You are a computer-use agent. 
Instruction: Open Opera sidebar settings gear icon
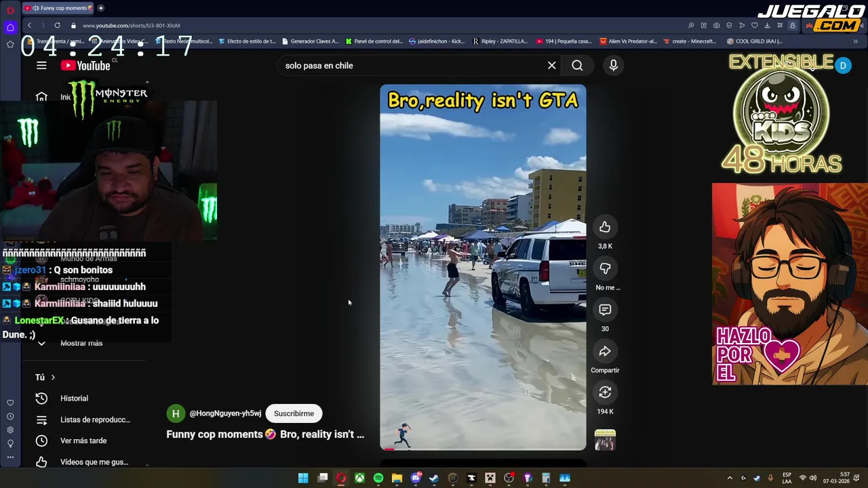10,430
